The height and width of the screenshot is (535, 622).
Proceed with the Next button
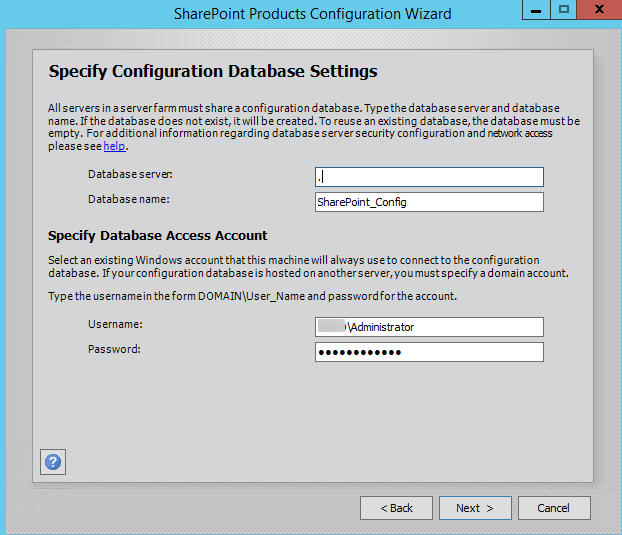475,508
